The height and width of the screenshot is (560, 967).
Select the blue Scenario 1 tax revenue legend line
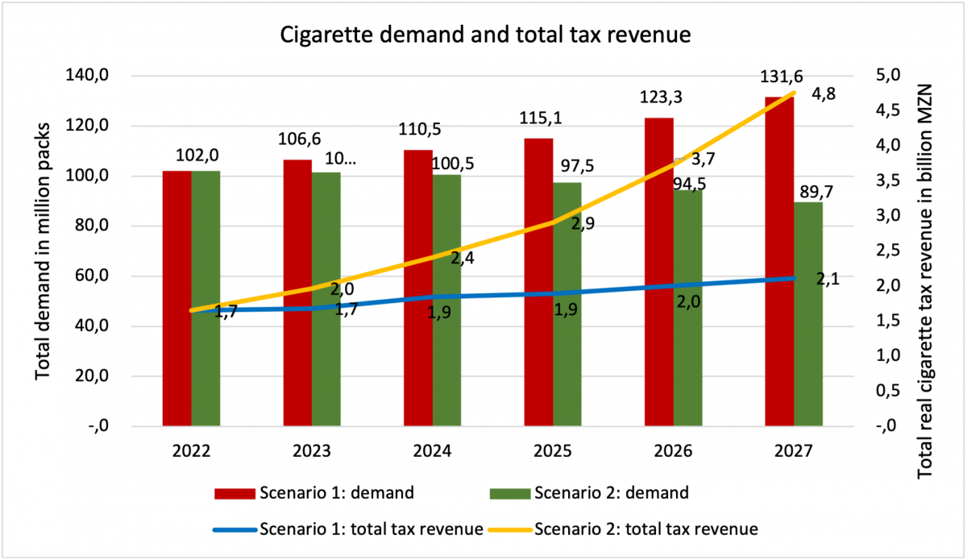pos(234,529)
